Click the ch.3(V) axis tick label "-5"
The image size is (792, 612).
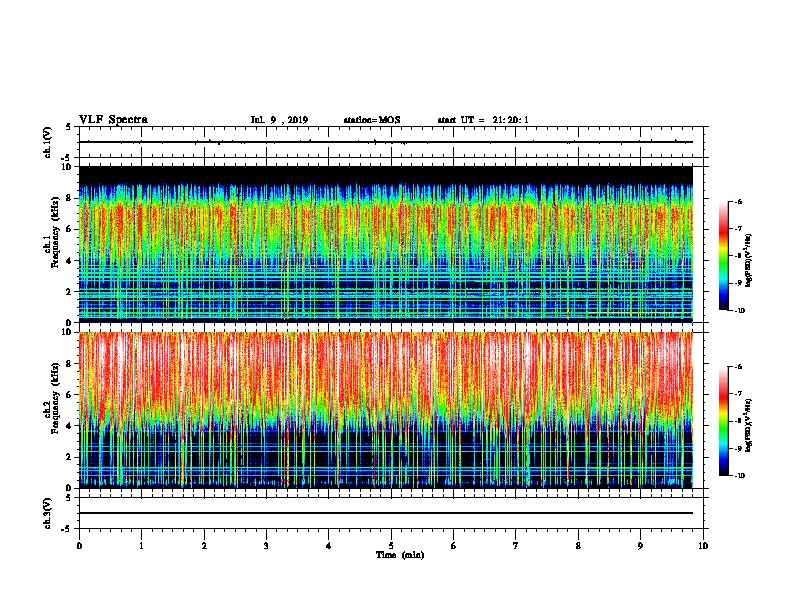(68, 529)
